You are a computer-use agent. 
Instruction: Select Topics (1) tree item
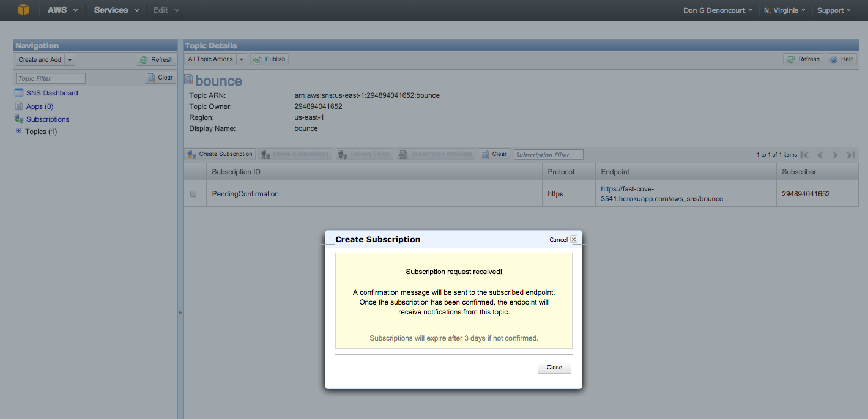(41, 132)
